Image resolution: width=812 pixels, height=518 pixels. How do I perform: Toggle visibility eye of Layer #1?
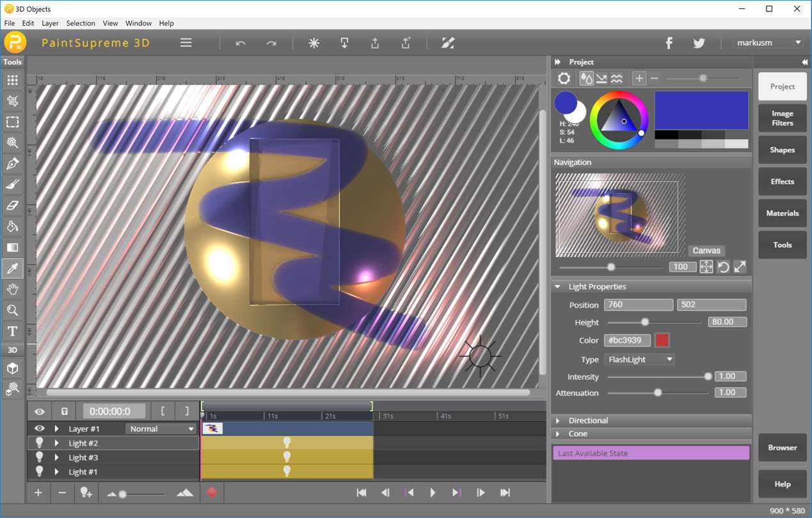(x=39, y=428)
